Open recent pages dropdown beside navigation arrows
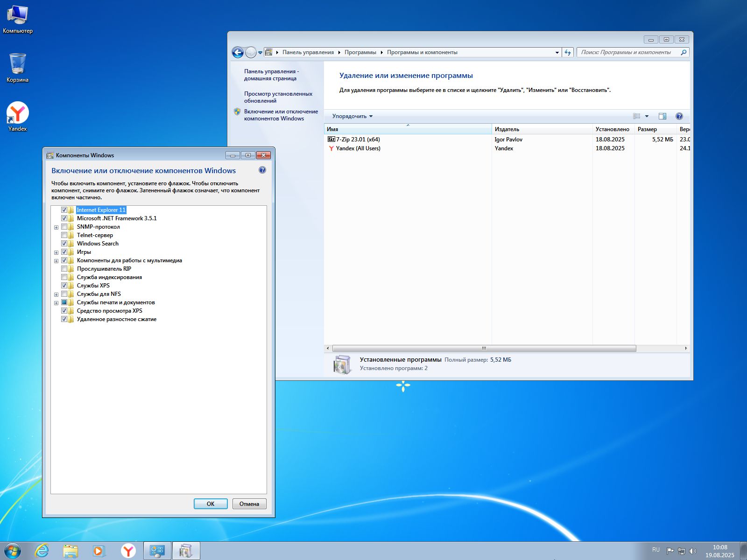This screenshot has width=747, height=560. pyautogui.click(x=260, y=53)
